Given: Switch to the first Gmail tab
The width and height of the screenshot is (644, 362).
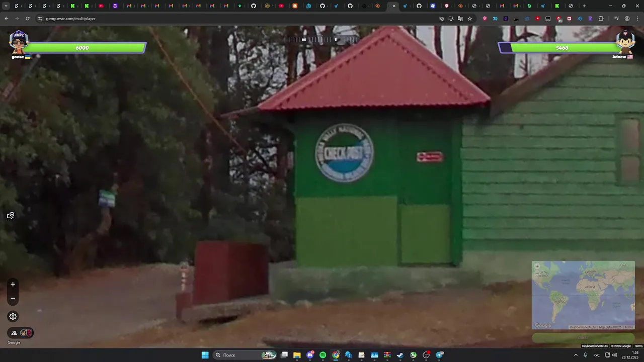Looking at the screenshot, I should click(129, 6).
